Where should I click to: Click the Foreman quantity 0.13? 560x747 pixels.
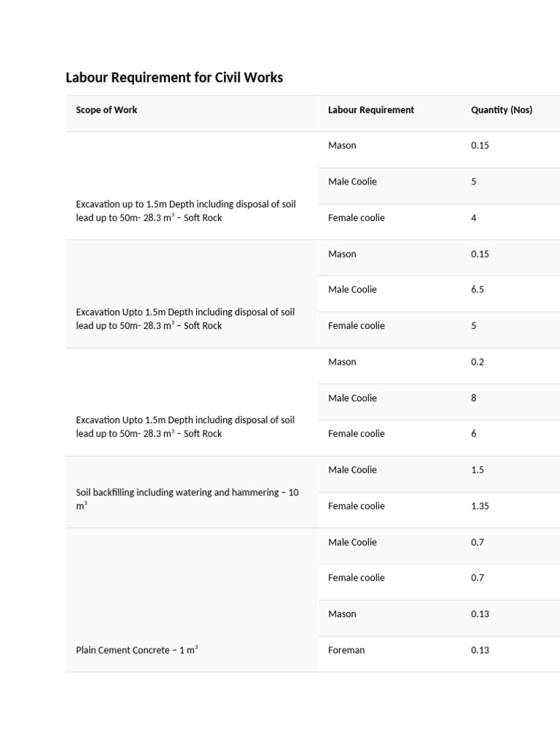[480, 651]
